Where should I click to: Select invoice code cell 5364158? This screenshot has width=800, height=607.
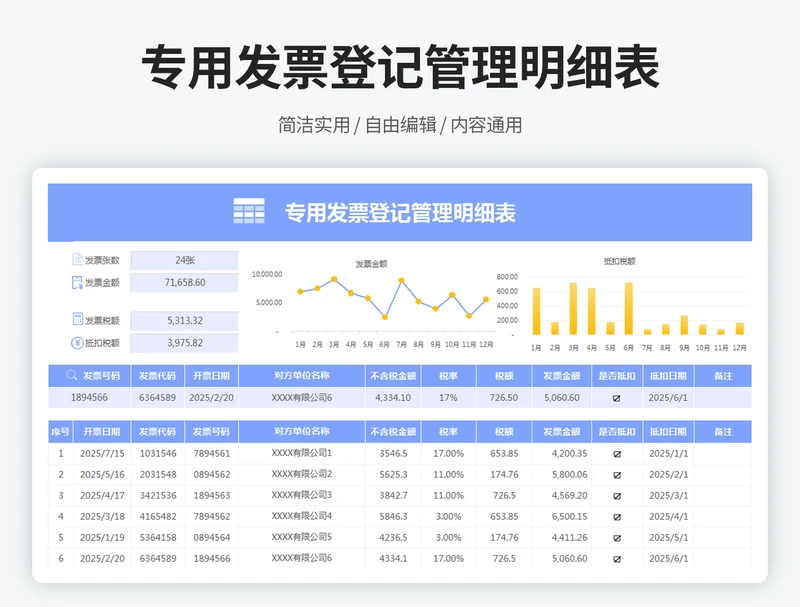tap(158, 537)
